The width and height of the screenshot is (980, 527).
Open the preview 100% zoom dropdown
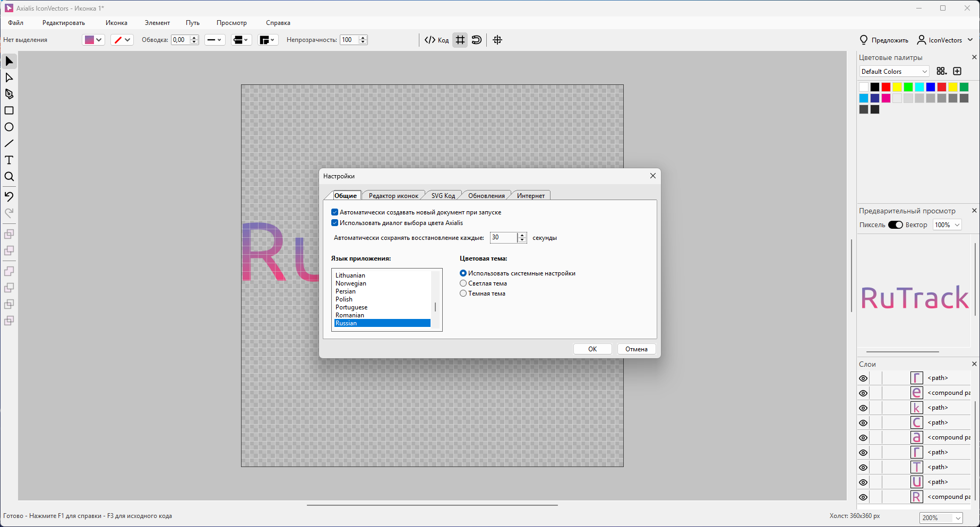947,225
